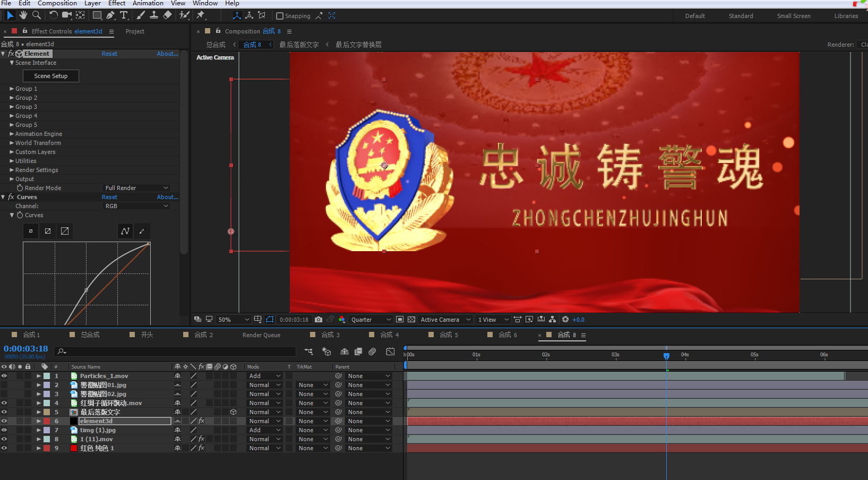Toggle fx switch on element3d layer row
868x480 pixels.
(201, 421)
